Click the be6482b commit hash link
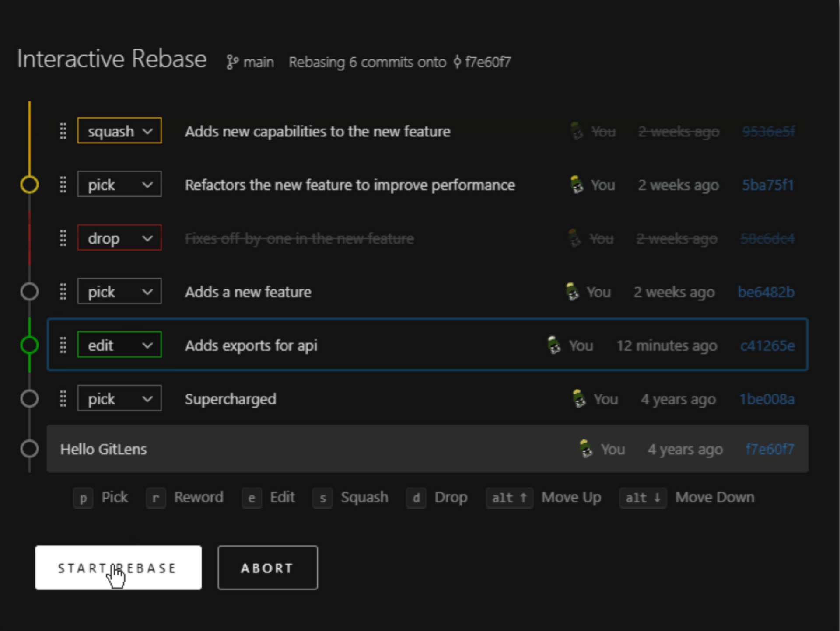Image resolution: width=840 pixels, height=631 pixels. pos(765,292)
